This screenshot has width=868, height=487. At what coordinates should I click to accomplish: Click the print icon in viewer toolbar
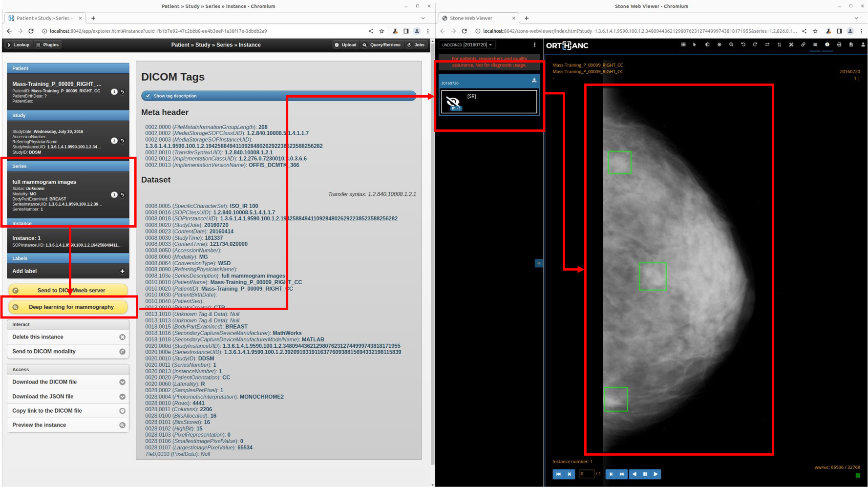tap(839, 45)
